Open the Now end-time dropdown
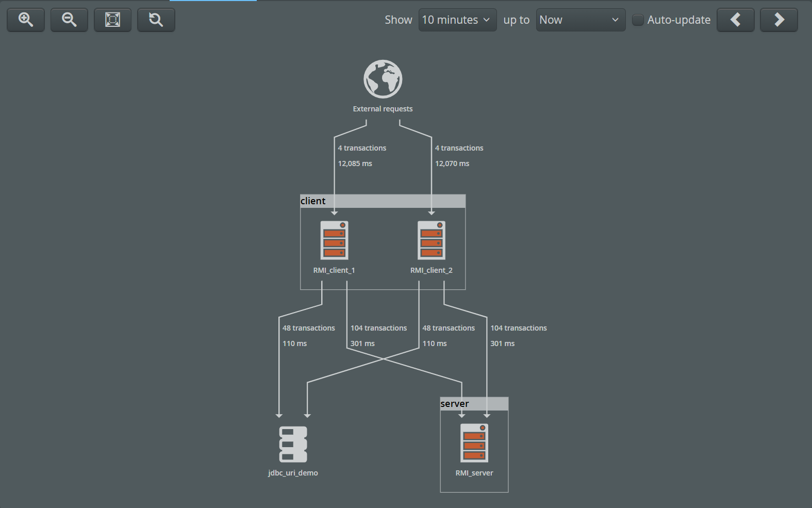Image resolution: width=812 pixels, height=508 pixels. click(580, 20)
